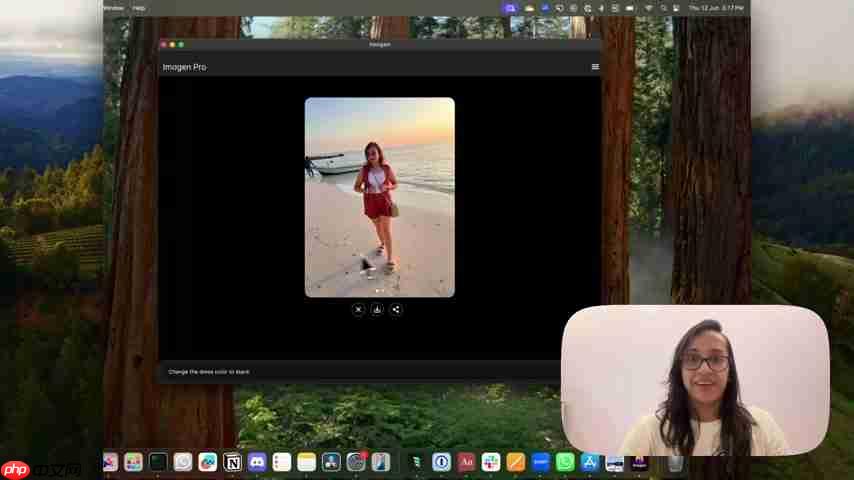
Task: Open Spotlight search in menu bar
Action: (663, 8)
